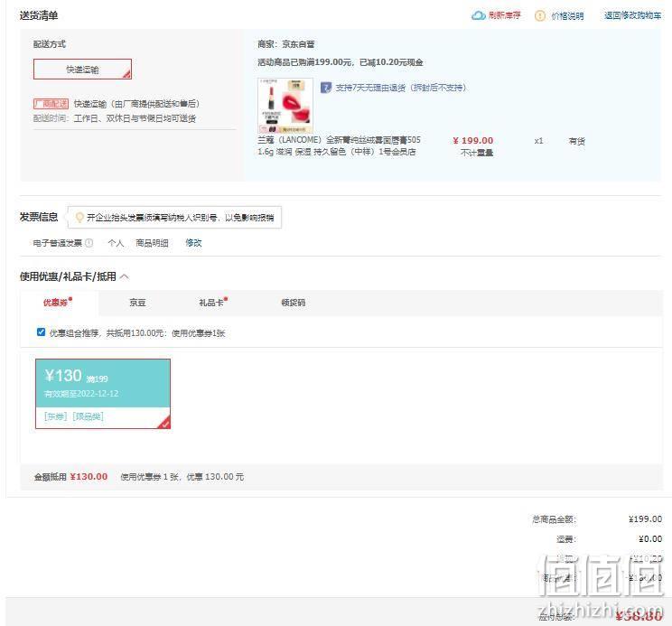Switch to the 礼品卡 tab
This screenshot has width=672, height=626.
pyautogui.click(x=212, y=303)
